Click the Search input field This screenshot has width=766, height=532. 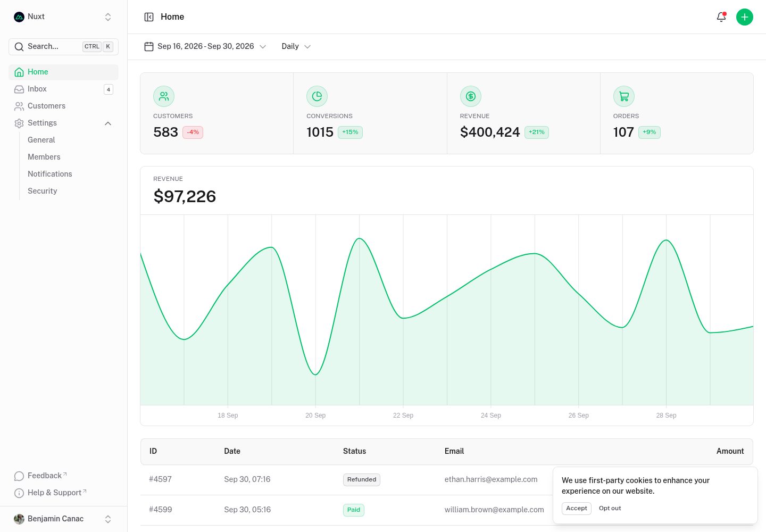pyautogui.click(x=63, y=47)
